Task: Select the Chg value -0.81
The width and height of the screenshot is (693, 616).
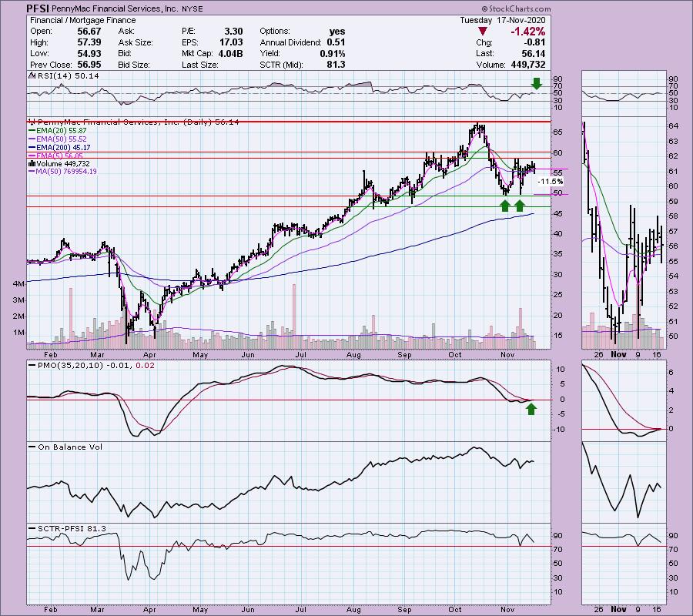Action: [534, 42]
